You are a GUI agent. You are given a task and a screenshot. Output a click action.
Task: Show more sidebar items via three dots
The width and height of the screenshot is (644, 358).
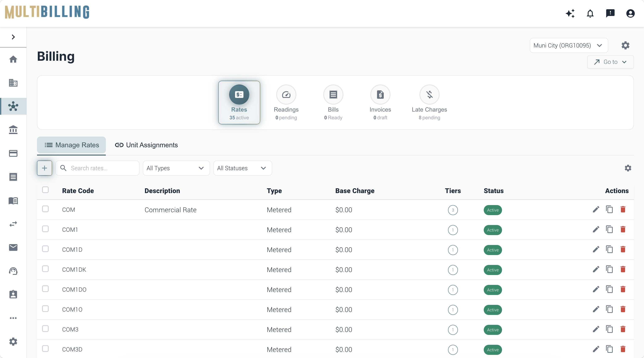pos(13,318)
